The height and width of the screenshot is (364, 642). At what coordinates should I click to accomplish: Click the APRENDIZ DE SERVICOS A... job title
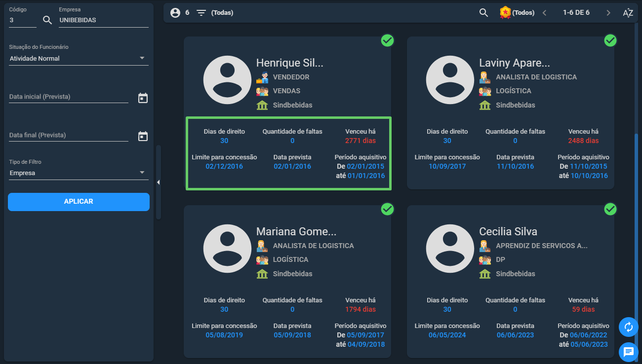[542, 246]
